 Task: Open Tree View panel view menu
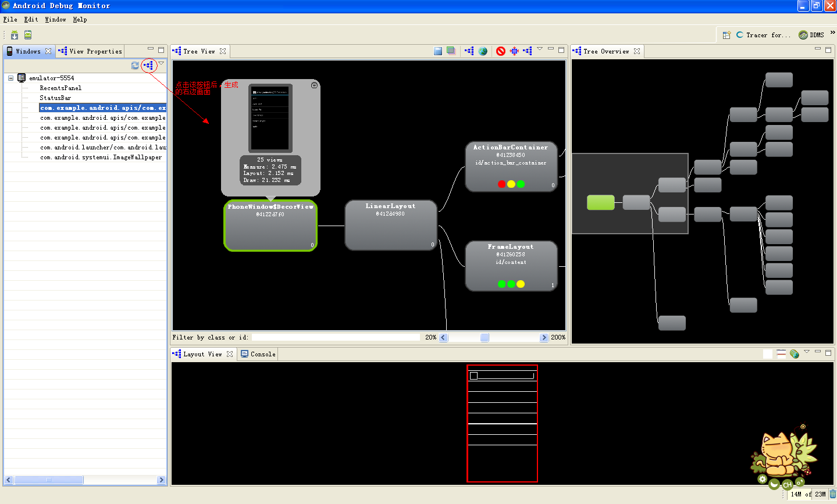(x=540, y=49)
